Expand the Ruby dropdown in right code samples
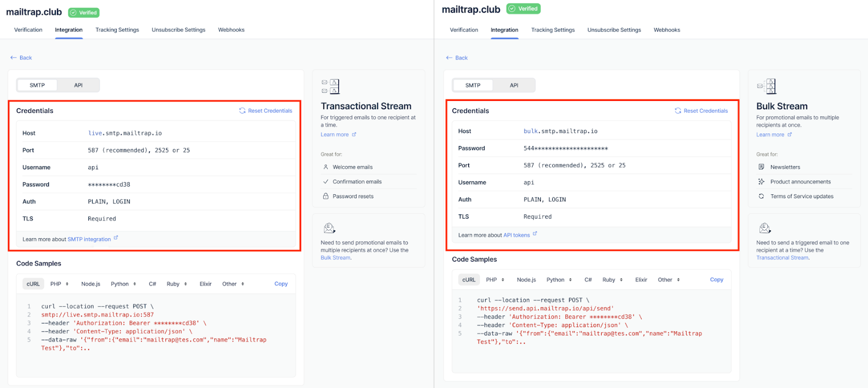Screen dimensions: 868x388 point(612,280)
